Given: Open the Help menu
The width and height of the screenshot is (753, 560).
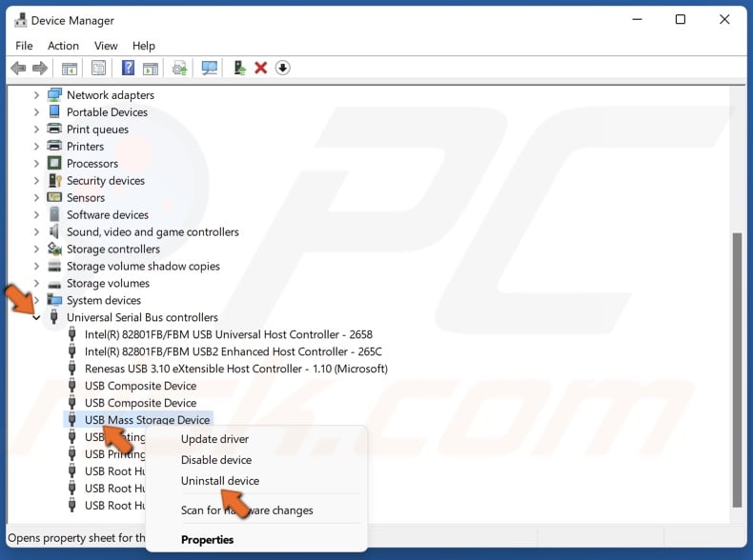Looking at the screenshot, I should pyautogui.click(x=144, y=46).
